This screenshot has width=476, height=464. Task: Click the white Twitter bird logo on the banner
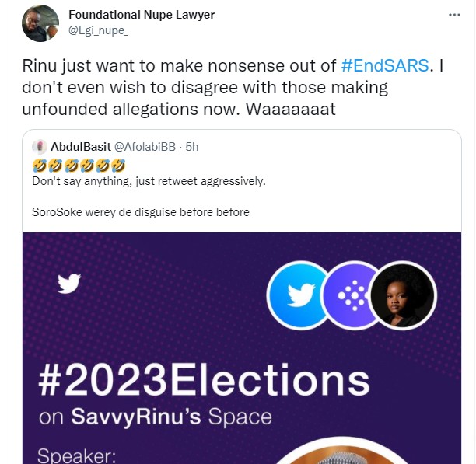(x=68, y=284)
